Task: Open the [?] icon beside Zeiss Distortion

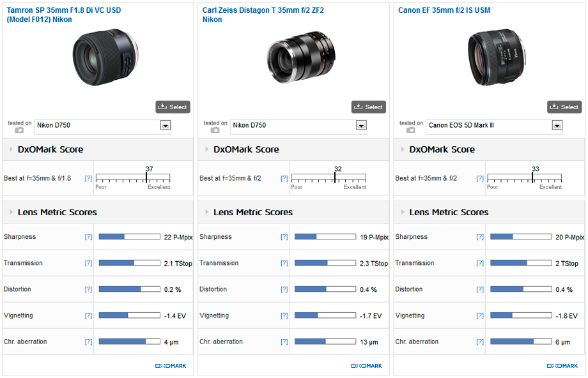Action: click(x=284, y=289)
